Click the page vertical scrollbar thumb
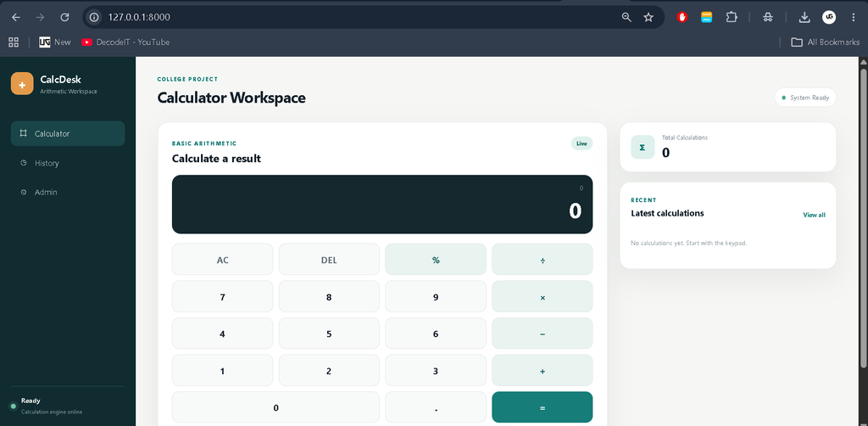Screen dimensions: 868x426 pyautogui.click(x=863, y=216)
